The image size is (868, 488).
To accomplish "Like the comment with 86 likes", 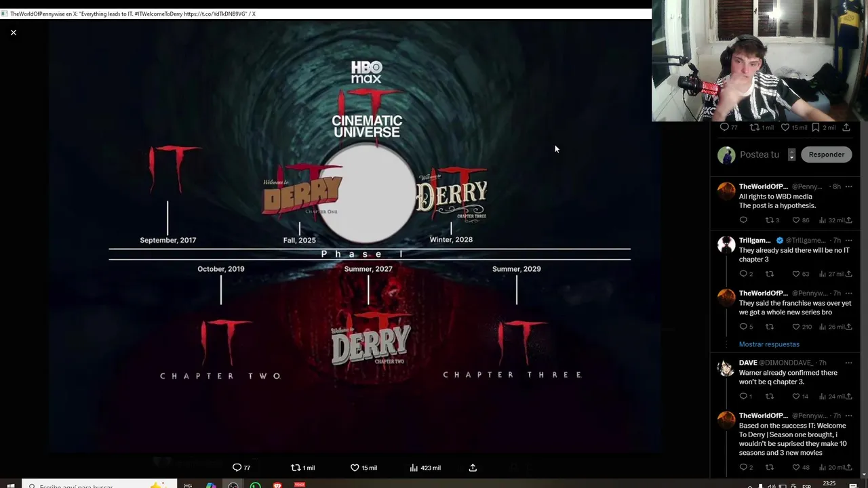I will pyautogui.click(x=801, y=220).
